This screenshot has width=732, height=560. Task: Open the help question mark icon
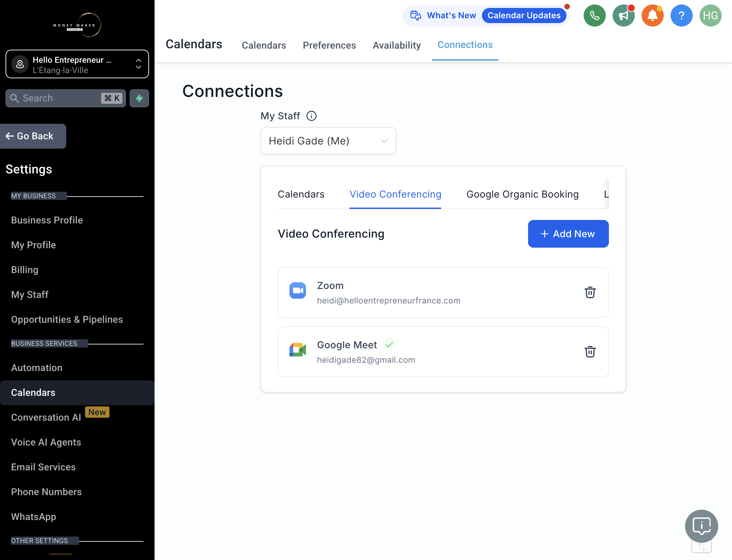(x=681, y=16)
